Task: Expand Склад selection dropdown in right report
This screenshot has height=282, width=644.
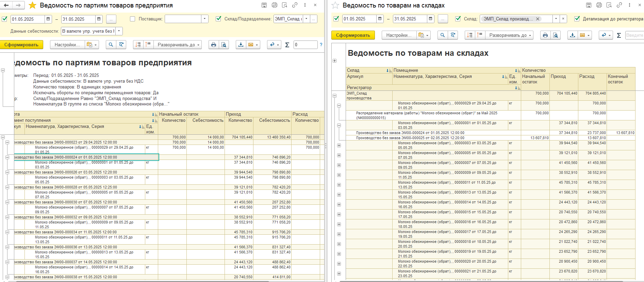Action: click(556, 19)
